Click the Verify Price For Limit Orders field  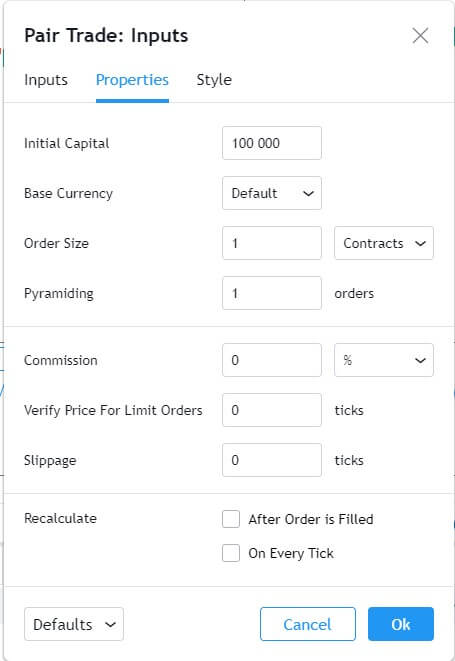[x=272, y=410]
